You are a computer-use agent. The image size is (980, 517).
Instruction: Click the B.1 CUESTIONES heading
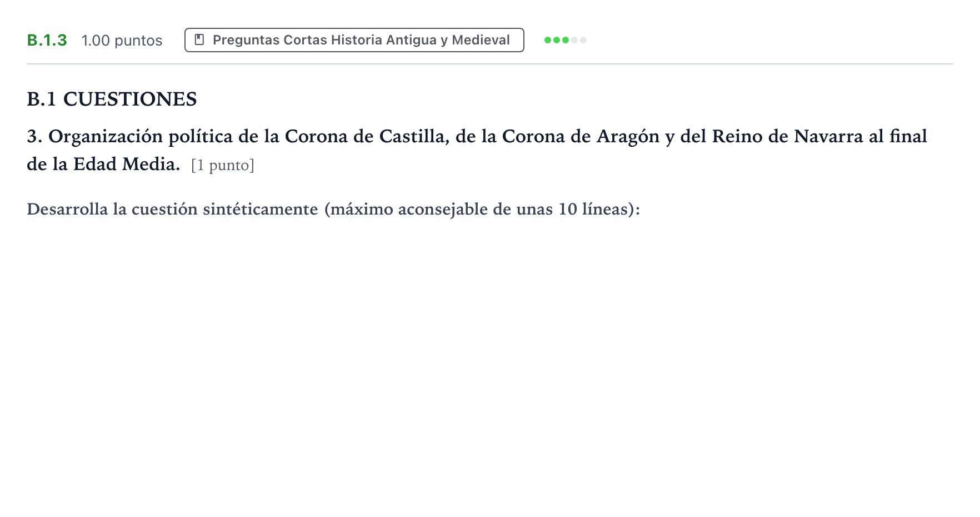click(112, 99)
